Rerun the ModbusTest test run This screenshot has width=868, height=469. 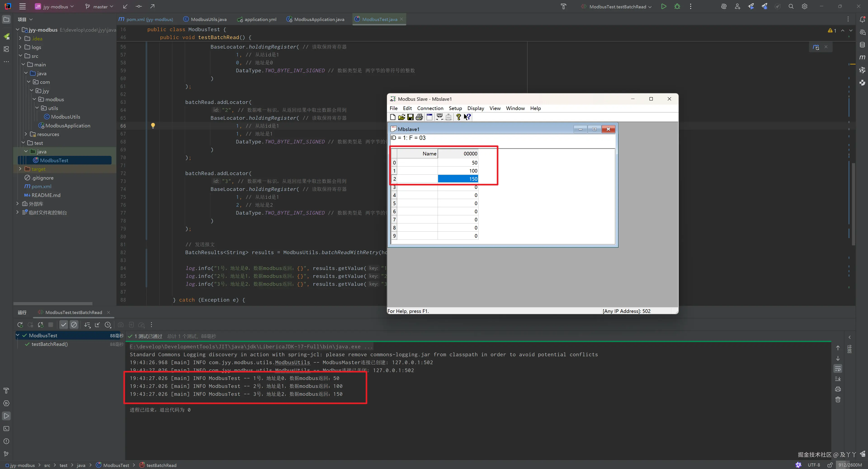pyautogui.click(x=20, y=325)
